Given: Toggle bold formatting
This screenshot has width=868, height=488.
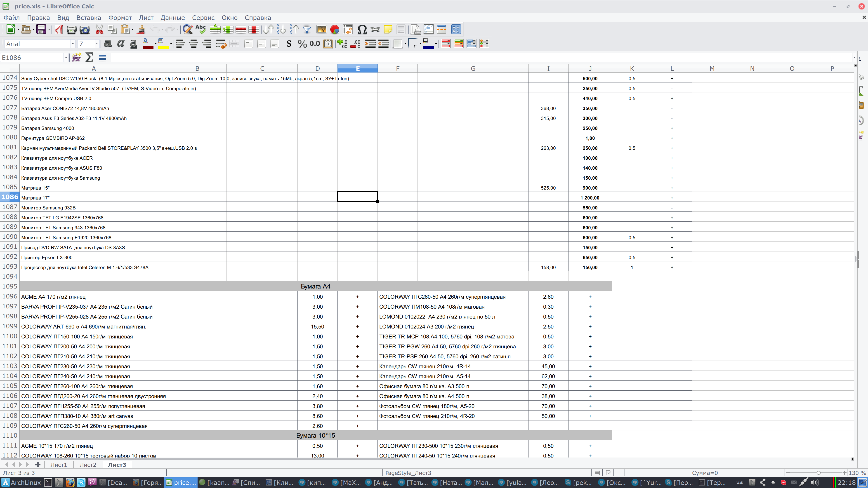Looking at the screenshot, I should (108, 44).
